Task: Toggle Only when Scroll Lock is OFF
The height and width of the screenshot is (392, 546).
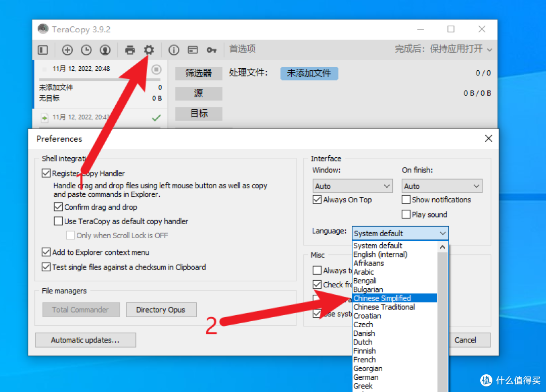Action: tap(70, 236)
